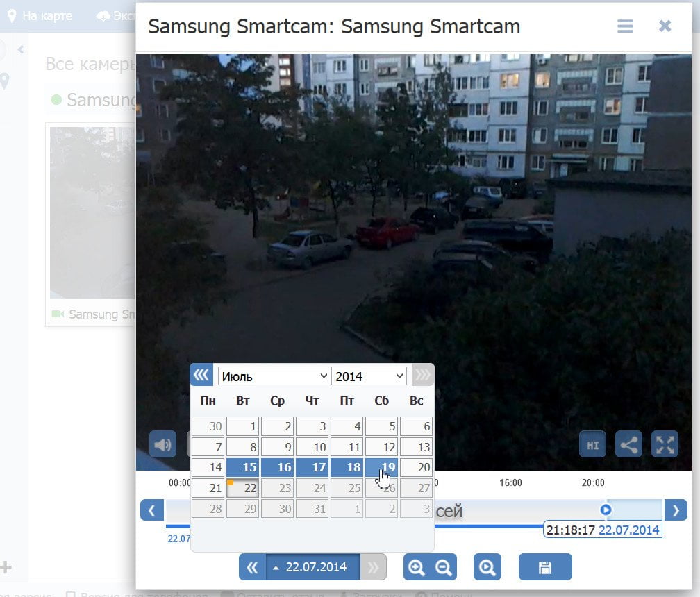
Task: Select July 19 in calendar
Action: (381, 467)
